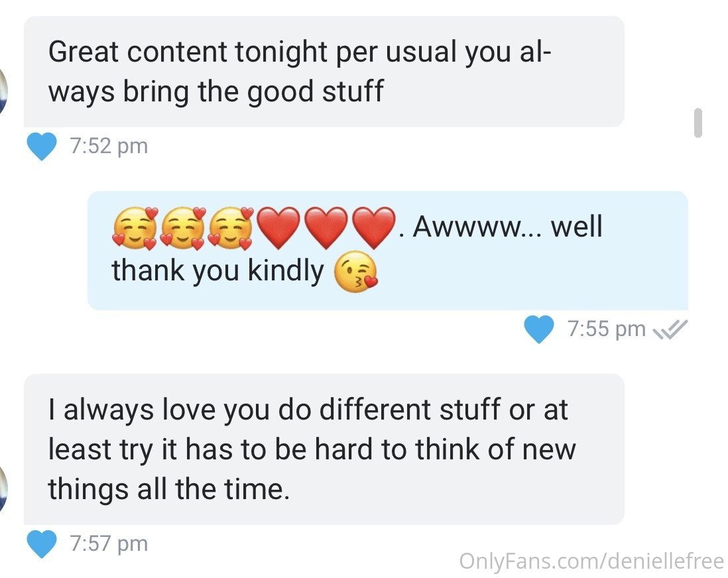Click the sender avatar beside last message
This screenshot has height=578, width=728.
tap(4, 489)
